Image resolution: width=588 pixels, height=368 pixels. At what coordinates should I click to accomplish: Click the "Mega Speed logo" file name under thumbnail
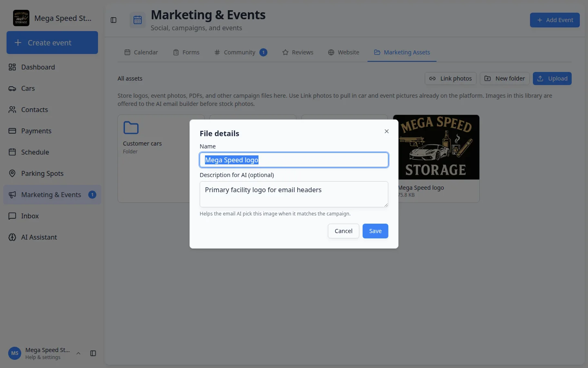click(x=421, y=188)
